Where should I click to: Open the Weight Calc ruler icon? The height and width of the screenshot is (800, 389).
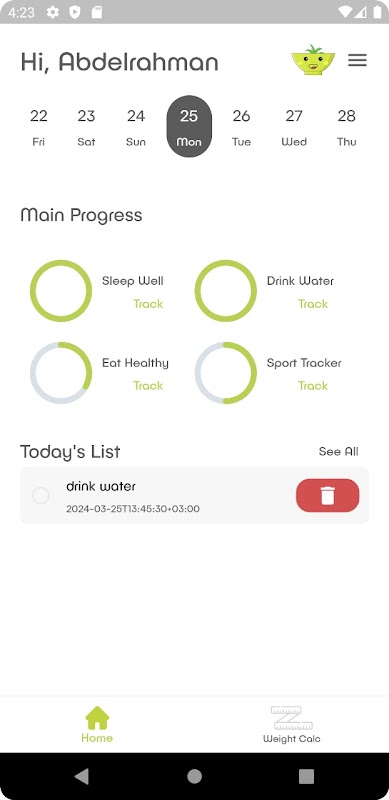click(x=291, y=718)
